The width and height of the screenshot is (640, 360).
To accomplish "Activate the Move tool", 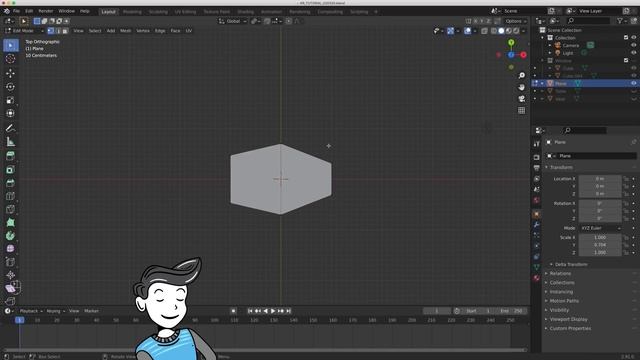I will (x=11, y=73).
